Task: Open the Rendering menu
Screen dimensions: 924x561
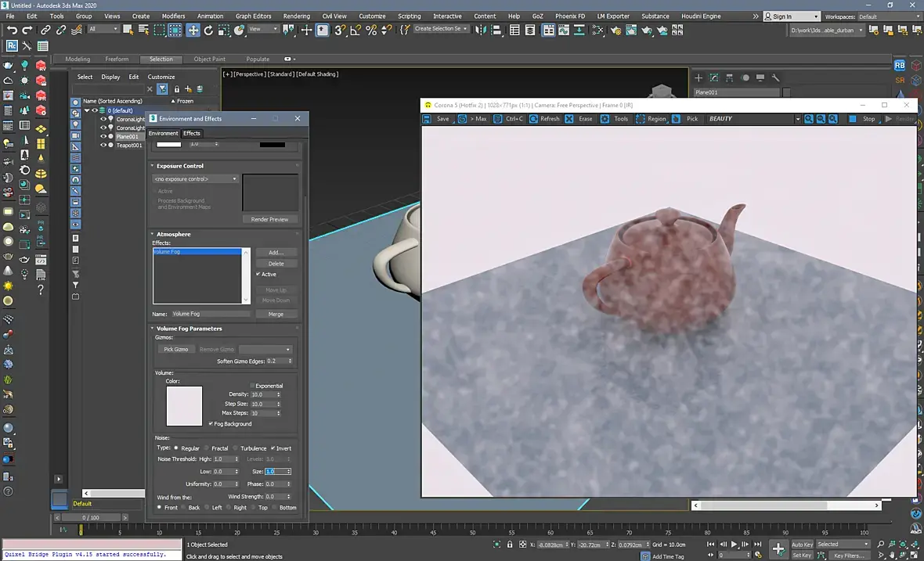Action: [296, 16]
